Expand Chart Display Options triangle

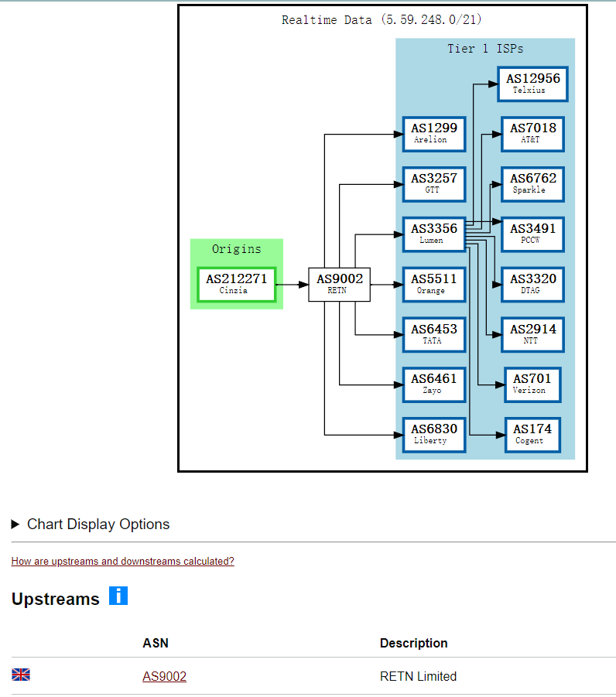tap(15, 524)
